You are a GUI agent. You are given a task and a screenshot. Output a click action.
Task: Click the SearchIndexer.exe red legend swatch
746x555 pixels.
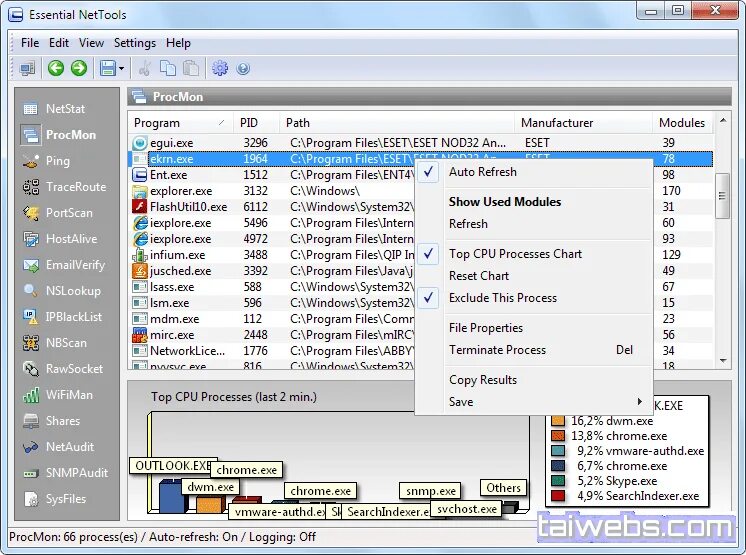pyautogui.click(x=558, y=496)
